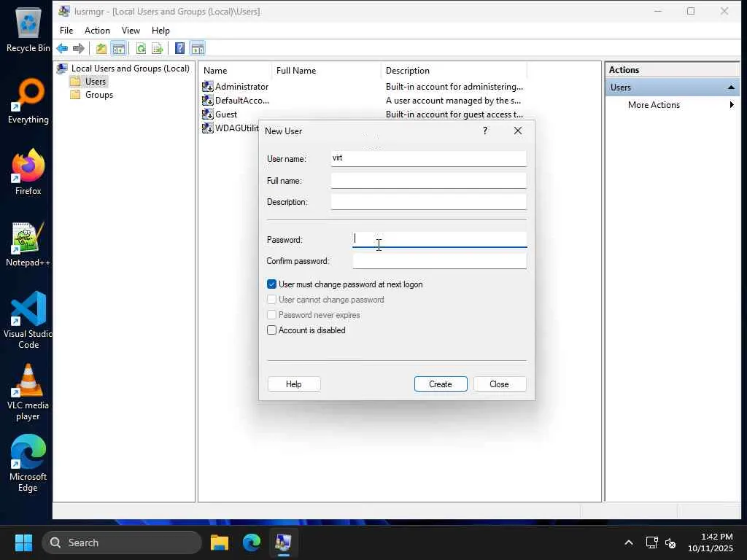
Task: Click the Password input field
Action: point(440,239)
